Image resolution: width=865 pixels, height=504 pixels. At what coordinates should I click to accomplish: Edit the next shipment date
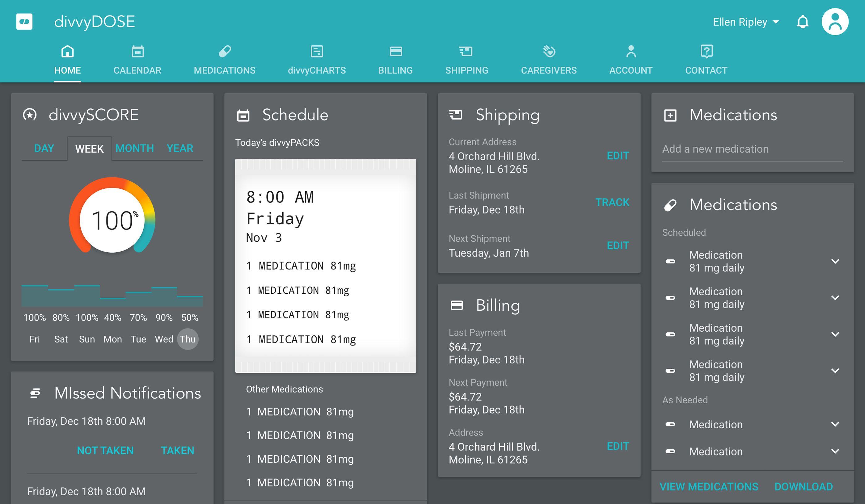click(x=618, y=246)
